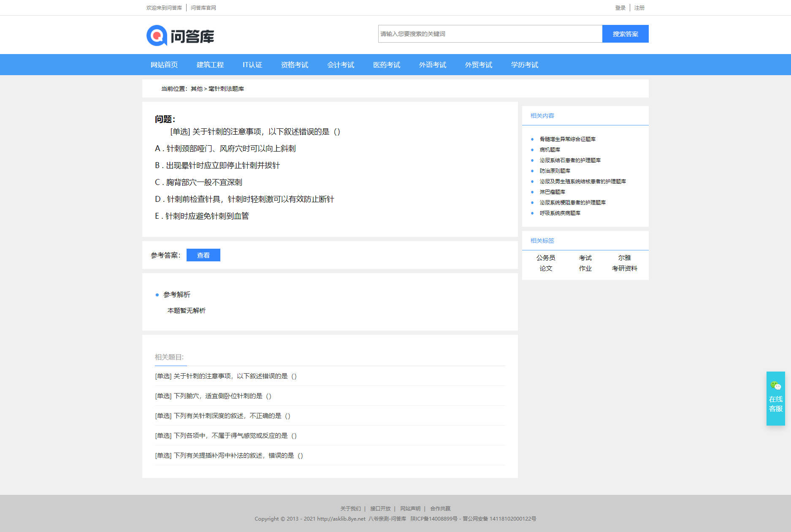Open the IT认证 navigation item

click(x=252, y=65)
